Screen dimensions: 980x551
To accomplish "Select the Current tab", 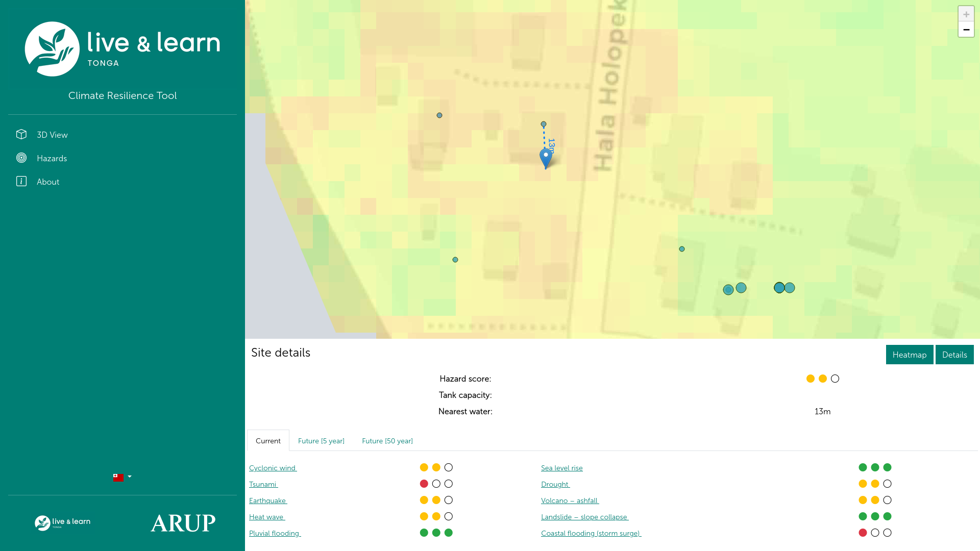I will pos(268,441).
